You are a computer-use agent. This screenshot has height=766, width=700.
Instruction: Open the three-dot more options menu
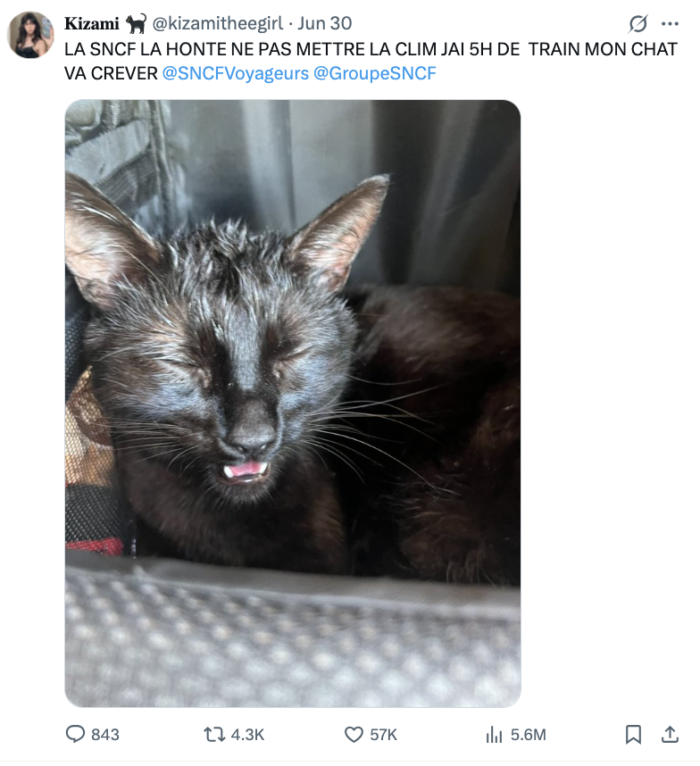[670, 23]
